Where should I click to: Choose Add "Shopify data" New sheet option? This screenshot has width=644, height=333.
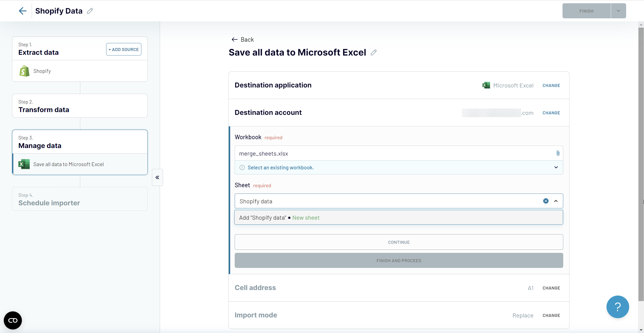399,217
